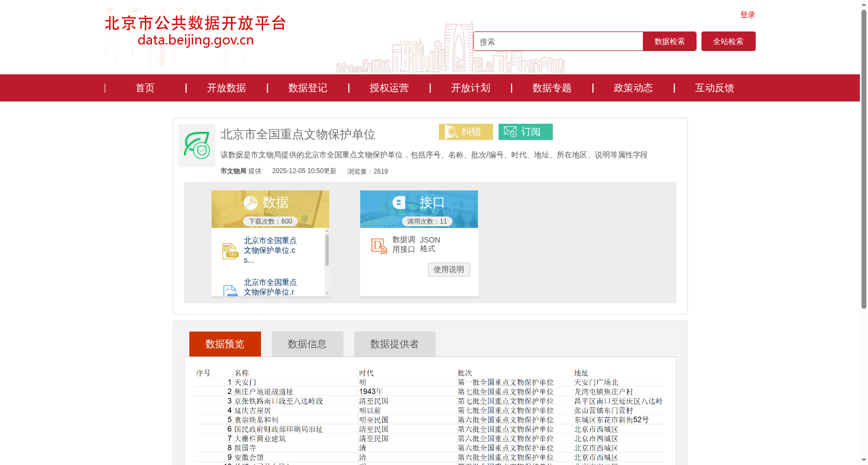
Task: Go to 互动反馈 navigation item
Action: click(x=714, y=88)
